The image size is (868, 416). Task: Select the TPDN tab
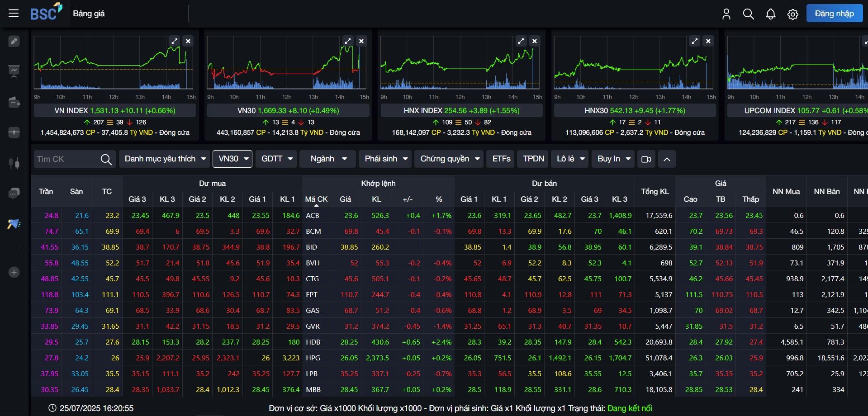pos(533,159)
